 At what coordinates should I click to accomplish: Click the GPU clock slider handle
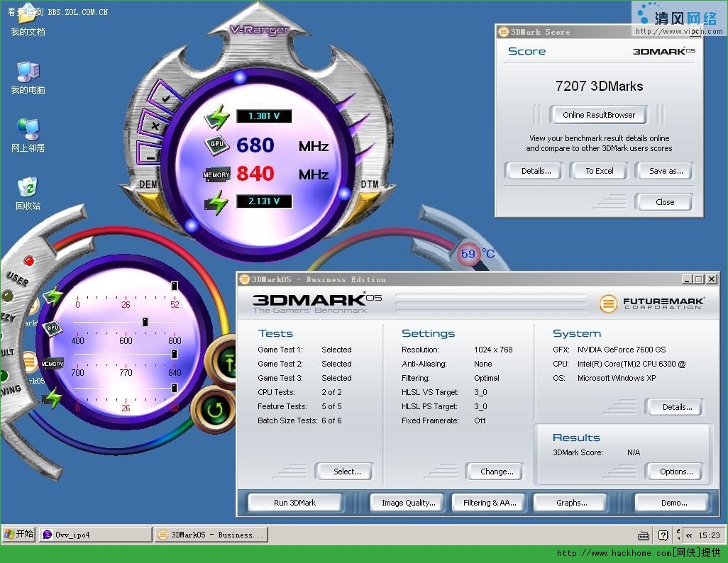click(x=145, y=322)
